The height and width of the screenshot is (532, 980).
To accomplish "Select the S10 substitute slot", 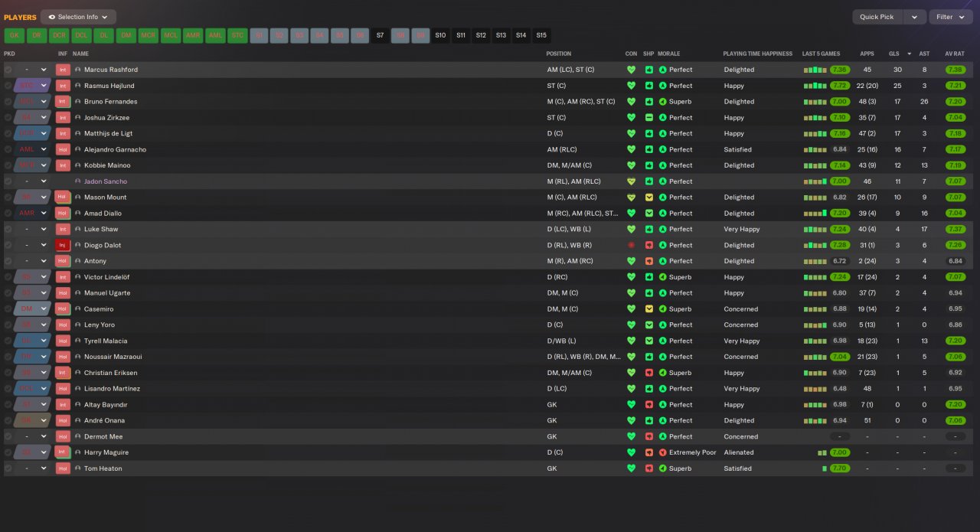I will pos(440,35).
